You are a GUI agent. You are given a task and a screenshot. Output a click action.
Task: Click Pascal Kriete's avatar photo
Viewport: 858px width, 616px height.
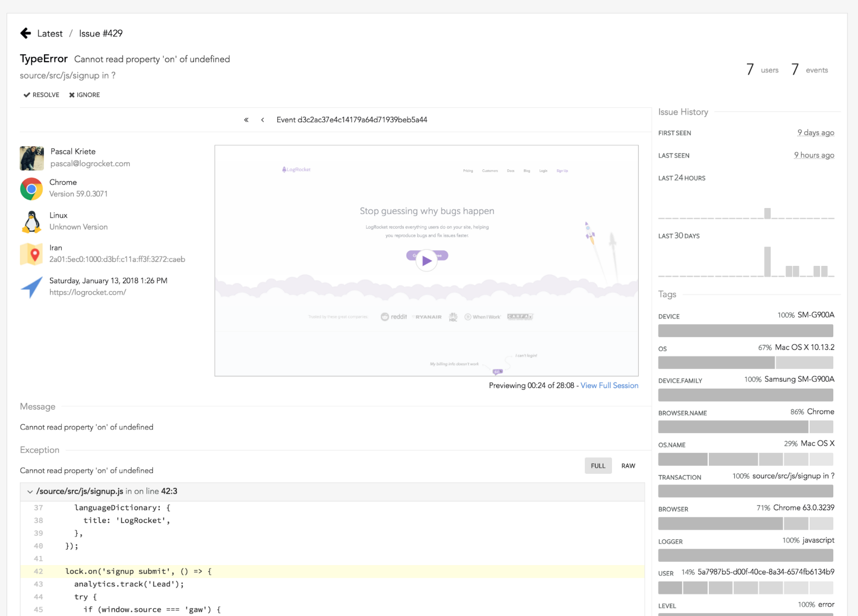[x=32, y=158]
